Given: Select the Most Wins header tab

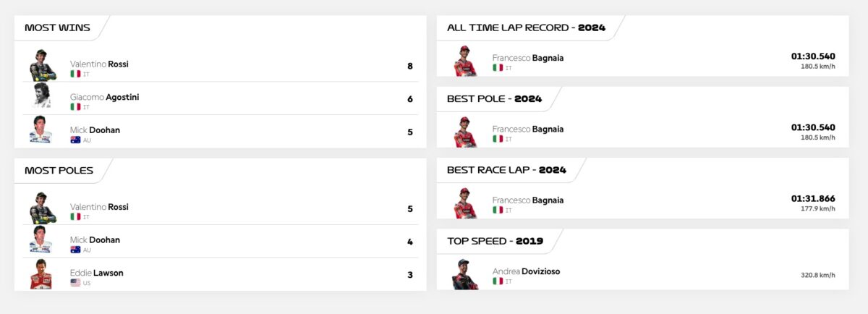Looking at the screenshot, I should [x=58, y=27].
